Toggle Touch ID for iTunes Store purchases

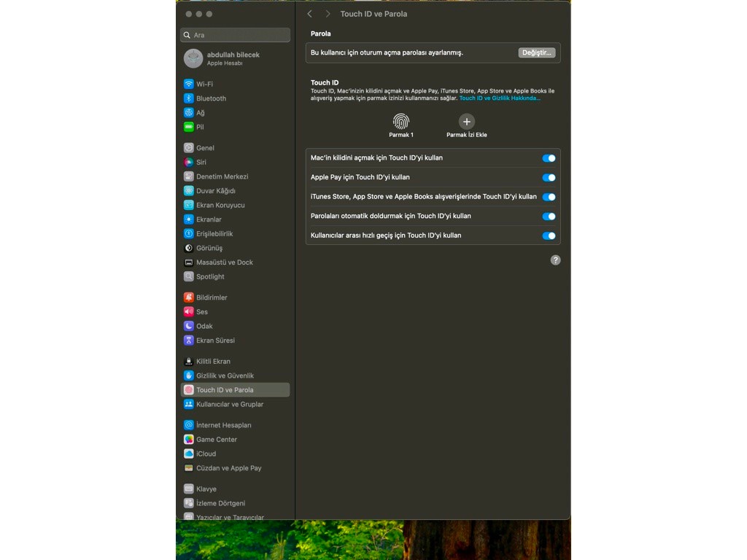[x=549, y=197]
